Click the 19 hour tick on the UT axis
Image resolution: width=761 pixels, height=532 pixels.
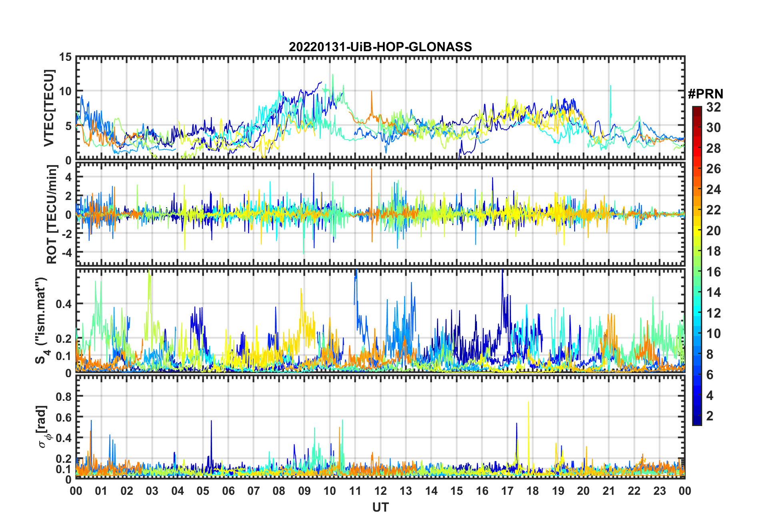[x=558, y=491]
